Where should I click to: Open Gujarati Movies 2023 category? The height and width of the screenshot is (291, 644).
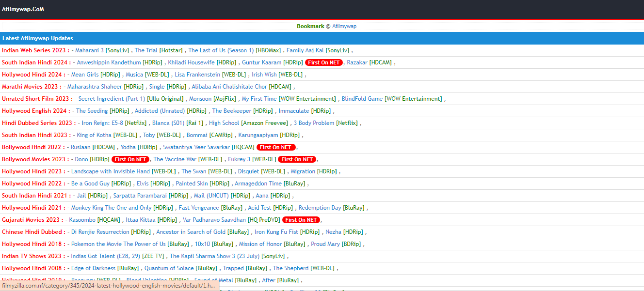tap(32, 220)
